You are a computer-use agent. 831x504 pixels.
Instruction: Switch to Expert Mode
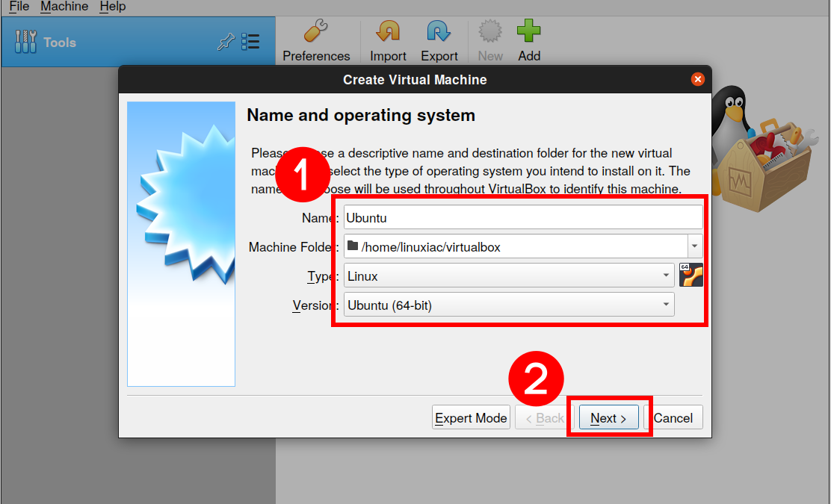[x=471, y=418]
